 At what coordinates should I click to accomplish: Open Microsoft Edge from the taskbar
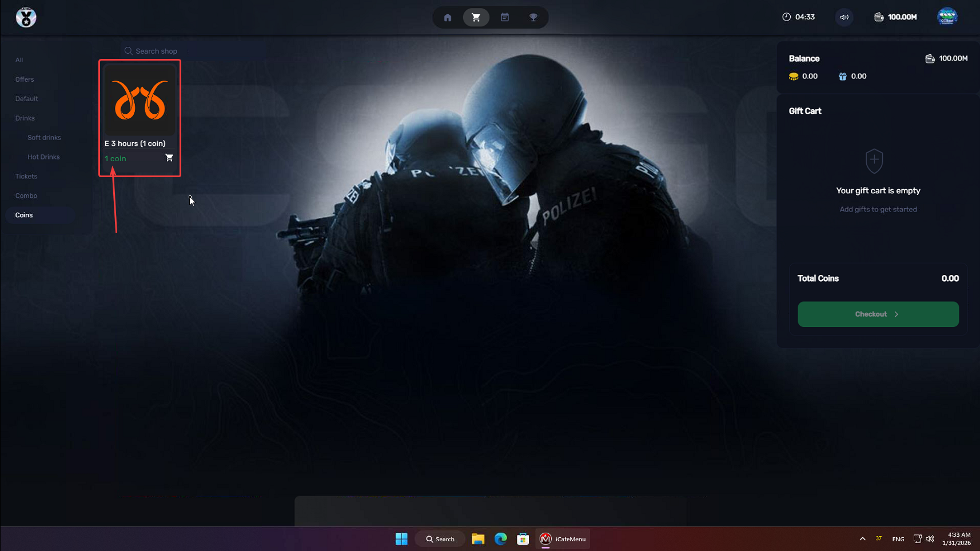coord(500,539)
